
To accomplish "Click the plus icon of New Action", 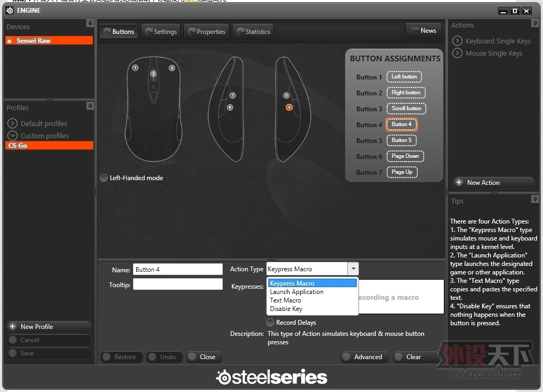I will tap(459, 182).
